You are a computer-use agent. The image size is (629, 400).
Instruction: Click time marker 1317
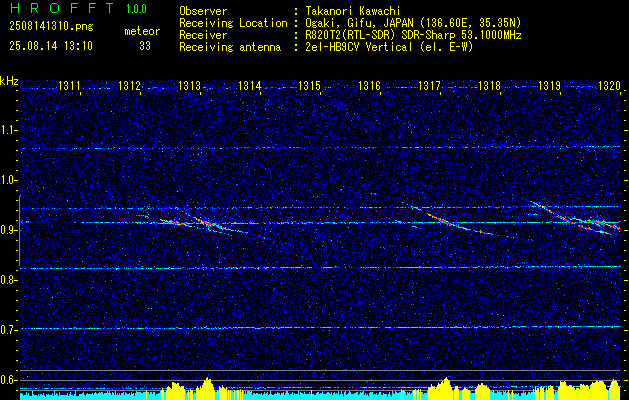(x=430, y=85)
